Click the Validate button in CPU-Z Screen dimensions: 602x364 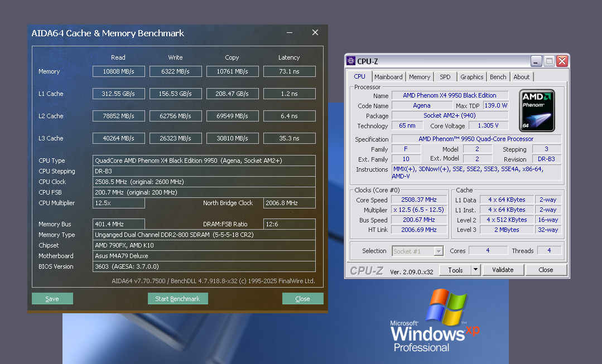503,270
